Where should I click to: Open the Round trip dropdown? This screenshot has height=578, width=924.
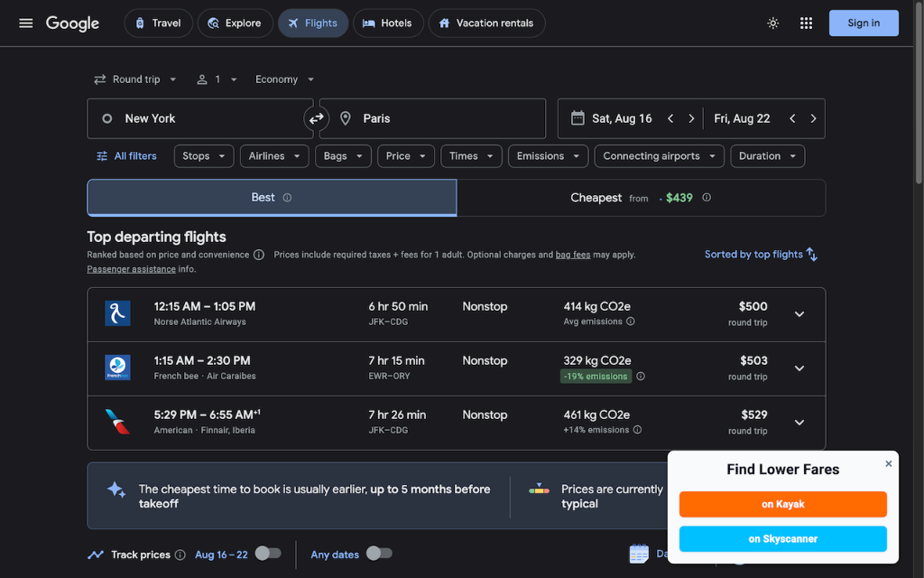[135, 79]
